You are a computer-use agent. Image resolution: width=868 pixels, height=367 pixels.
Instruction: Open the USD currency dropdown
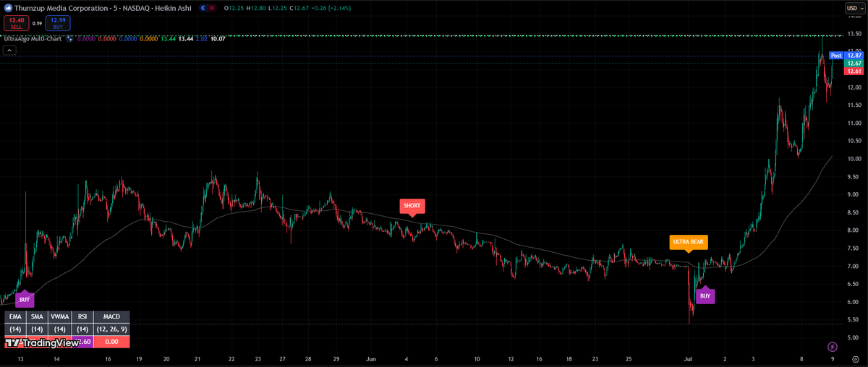pyautogui.click(x=854, y=8)
